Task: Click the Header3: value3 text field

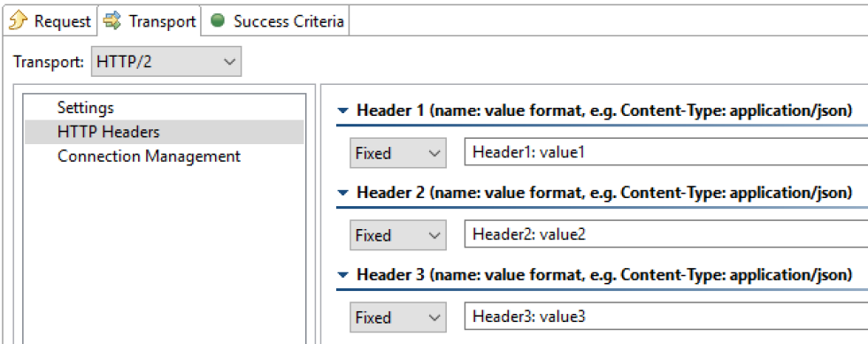Action: click(x=666, y=317)
